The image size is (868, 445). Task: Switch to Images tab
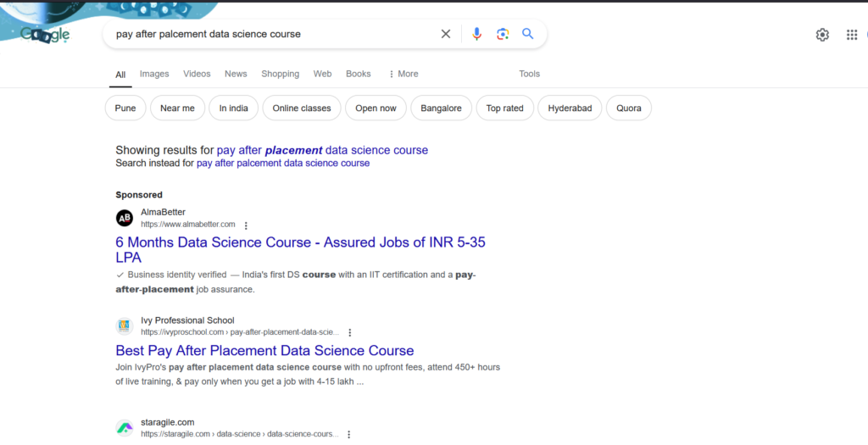pyautogui.click(x=154, y=74)
